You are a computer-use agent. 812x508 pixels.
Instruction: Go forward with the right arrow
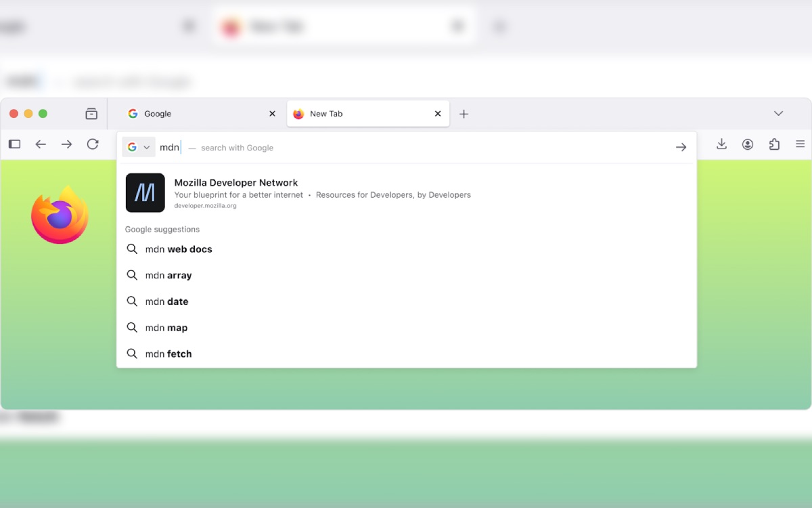(66, 144)
